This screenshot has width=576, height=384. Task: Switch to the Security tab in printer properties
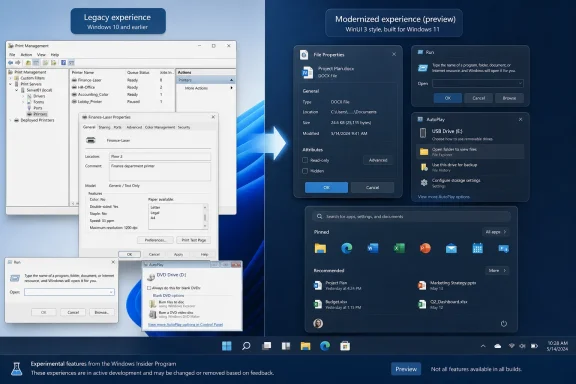(x=184, y=127)
